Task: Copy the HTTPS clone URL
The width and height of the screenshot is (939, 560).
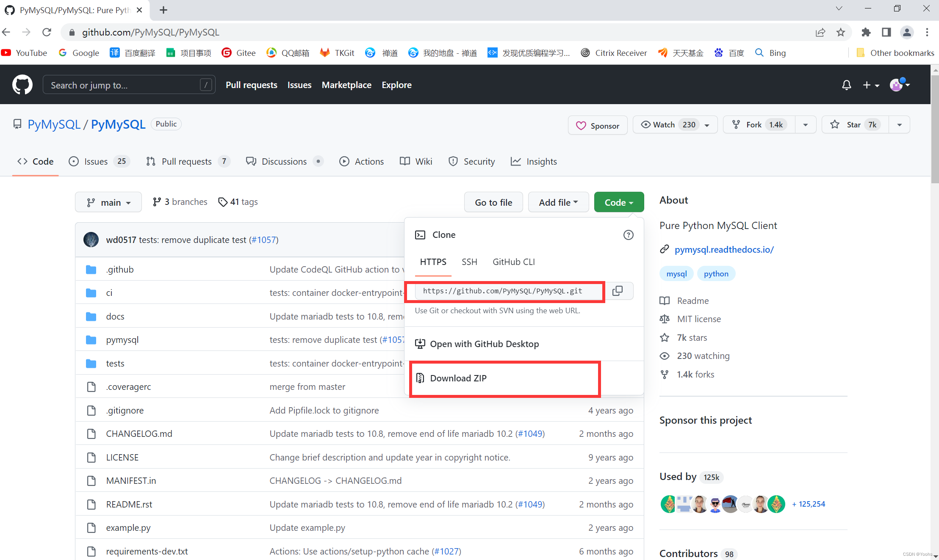Action: [x=618, y=291]
